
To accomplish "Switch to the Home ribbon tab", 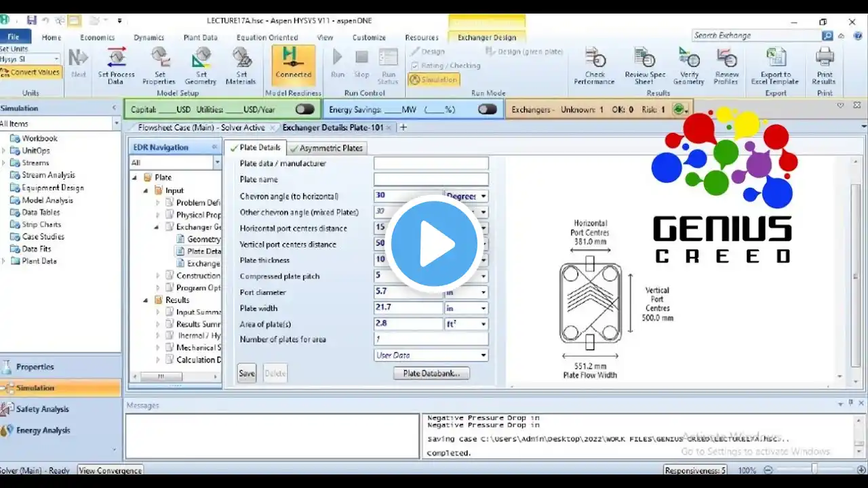I will [x=52, y=38].
